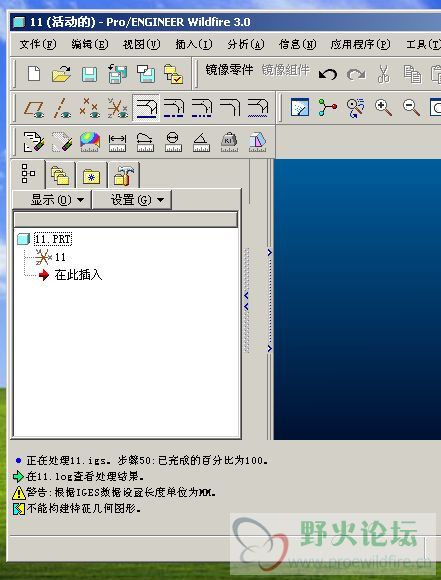Viewport: 441px width, 580px height.
Task: Click model tree search field bar
Action: tap(125, 219)
